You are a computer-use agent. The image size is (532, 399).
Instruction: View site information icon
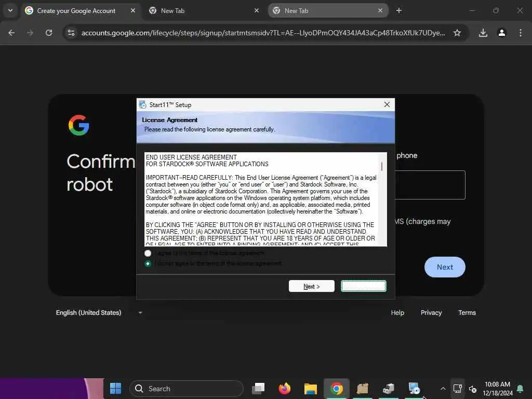[71, 33]
